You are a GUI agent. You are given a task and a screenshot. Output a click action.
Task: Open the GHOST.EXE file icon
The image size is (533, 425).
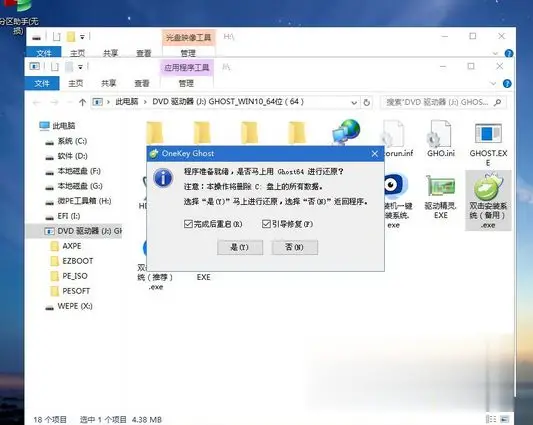tap(488, 143)
